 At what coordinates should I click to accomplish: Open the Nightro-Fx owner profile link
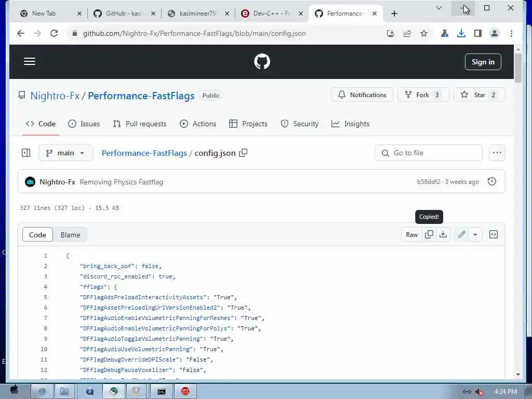click(55, 96)
